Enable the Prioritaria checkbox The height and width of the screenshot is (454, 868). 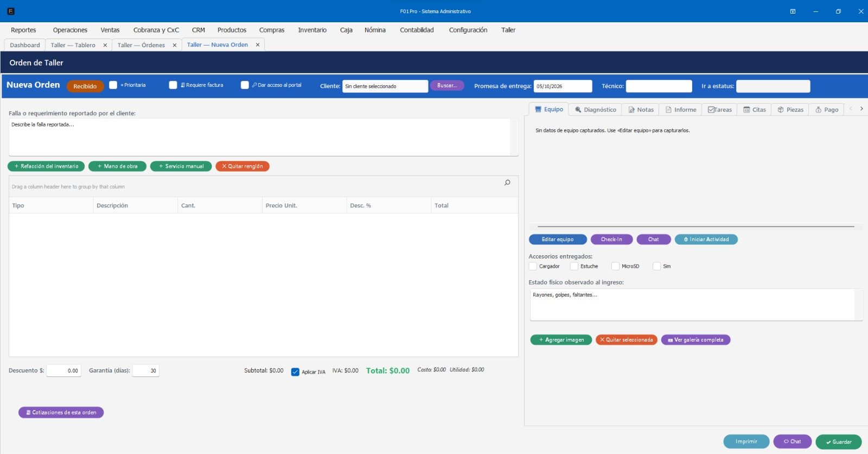point(113,85)
